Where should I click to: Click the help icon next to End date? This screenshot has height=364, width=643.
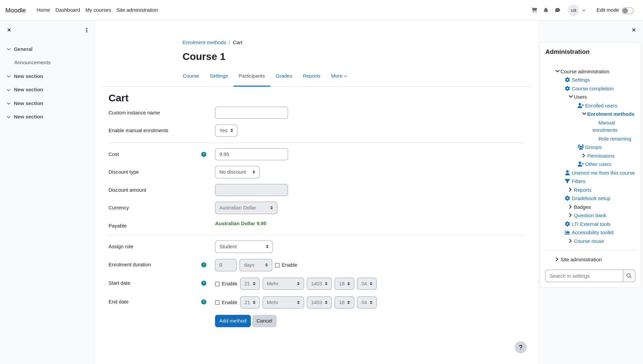pos(204,302)
